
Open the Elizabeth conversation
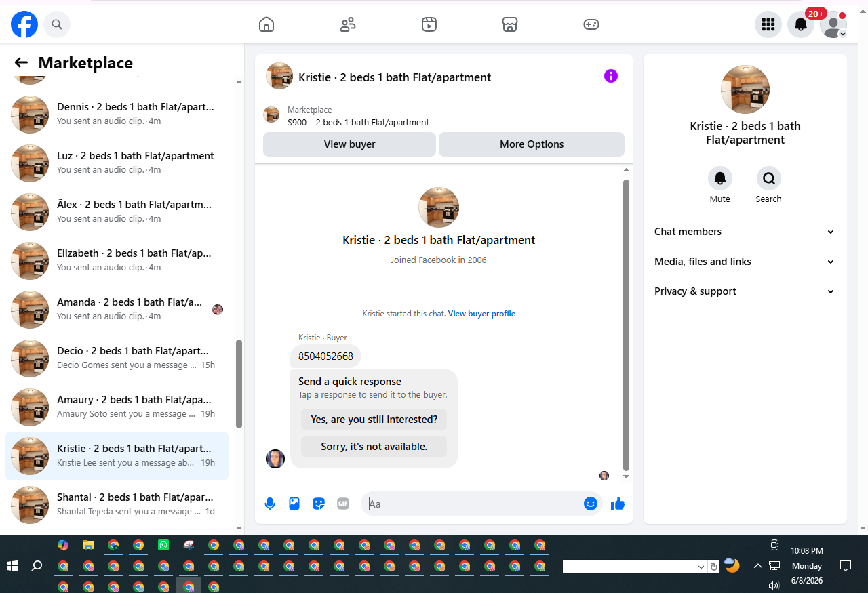117,261
